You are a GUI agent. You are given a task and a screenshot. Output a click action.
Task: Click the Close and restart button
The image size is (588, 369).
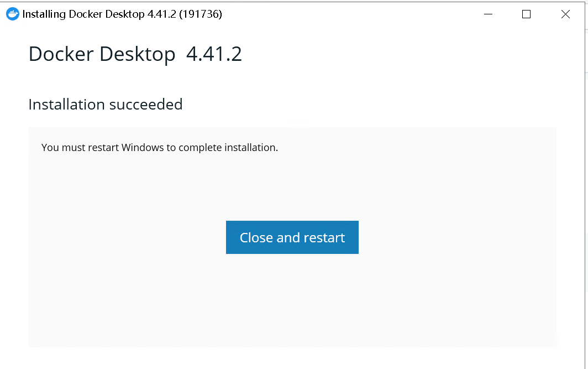tap(292, 237)
